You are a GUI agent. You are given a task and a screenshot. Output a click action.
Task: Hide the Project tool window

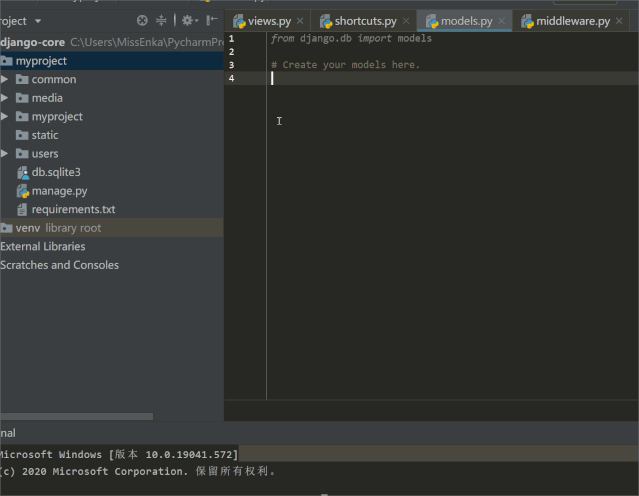[x=212, y=20]
